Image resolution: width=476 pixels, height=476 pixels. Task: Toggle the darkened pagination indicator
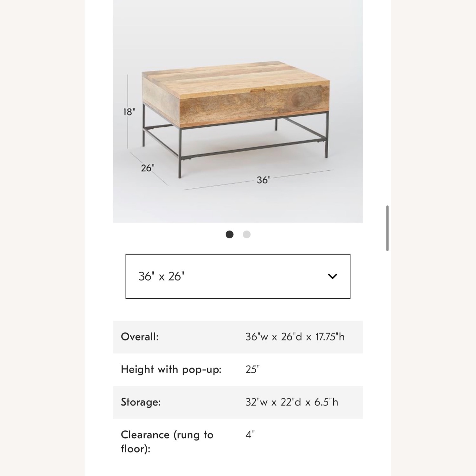pos(230,234)
